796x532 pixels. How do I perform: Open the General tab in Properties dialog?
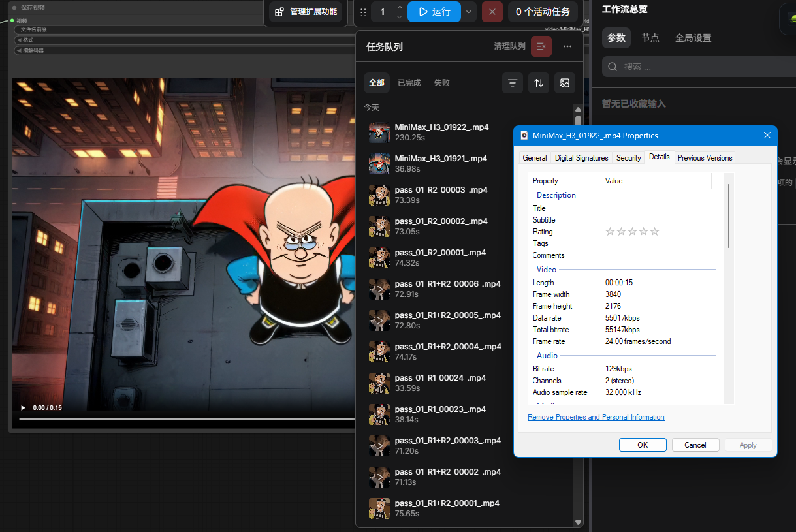tap(535, 158)
